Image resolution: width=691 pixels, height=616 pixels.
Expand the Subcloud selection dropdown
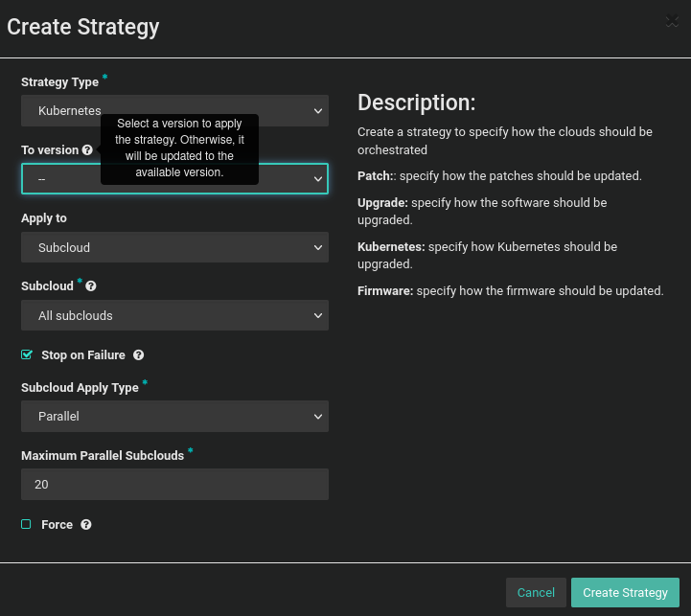(174, 315)
